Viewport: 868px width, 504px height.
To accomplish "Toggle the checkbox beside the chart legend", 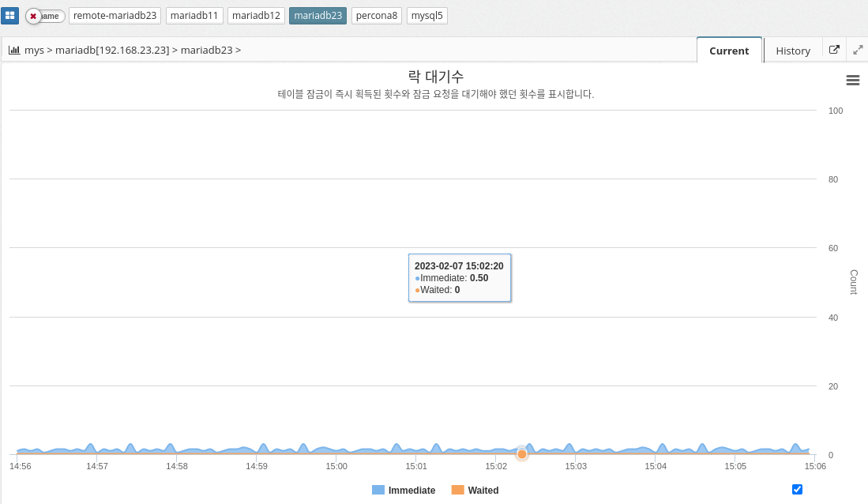I will click(797, 489).
